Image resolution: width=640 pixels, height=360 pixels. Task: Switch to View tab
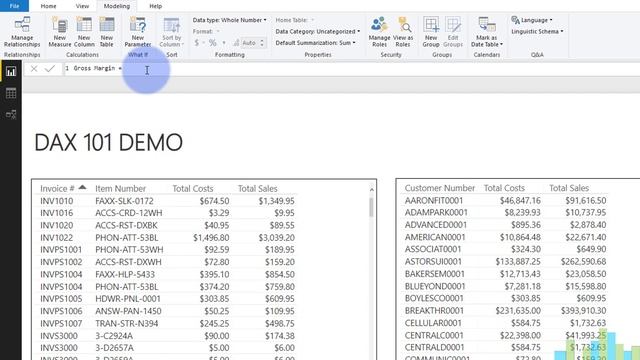pos(82,6)
